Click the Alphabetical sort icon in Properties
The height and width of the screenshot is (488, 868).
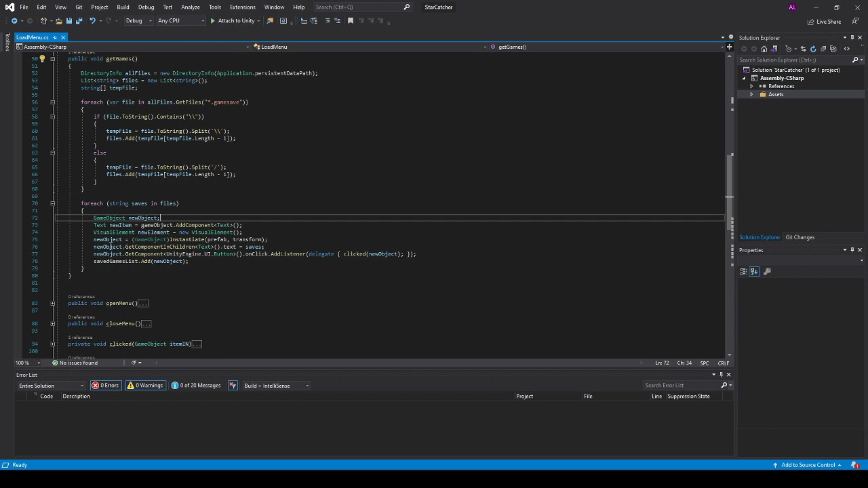click(x=754, y=272)
